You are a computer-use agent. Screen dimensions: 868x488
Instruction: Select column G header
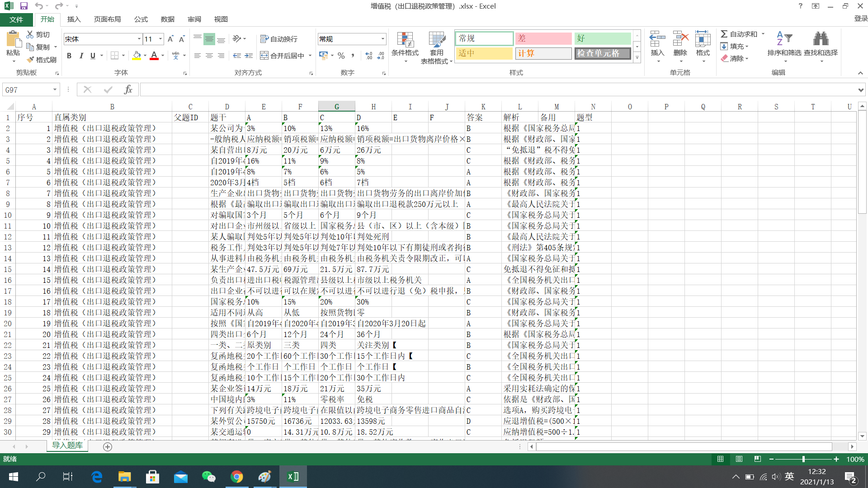tap(336, 107)
